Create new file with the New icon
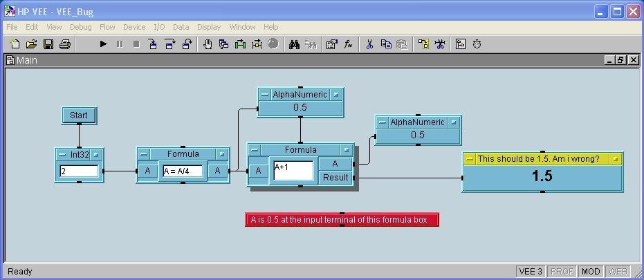This screenshot has height=280, width=644. click(x=15, y=44)
